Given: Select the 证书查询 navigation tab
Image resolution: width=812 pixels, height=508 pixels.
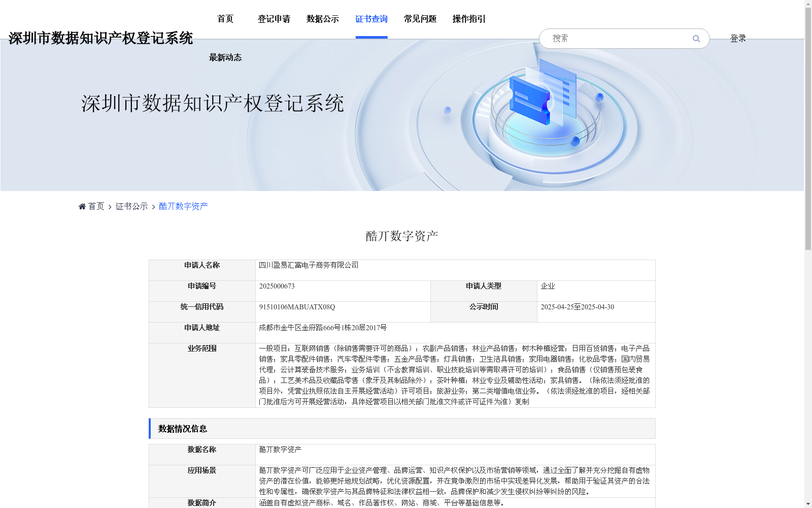Looking at the screenshot, I should 371,19.
